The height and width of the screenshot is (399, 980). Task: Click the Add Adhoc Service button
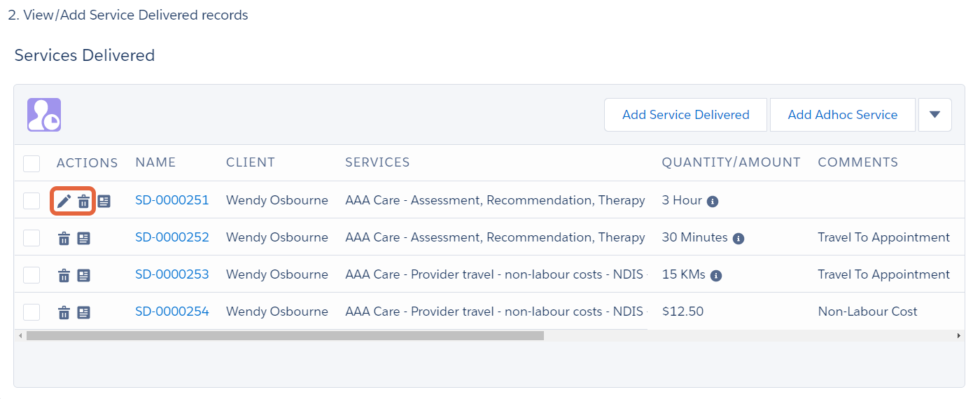[x=843, y=115]
